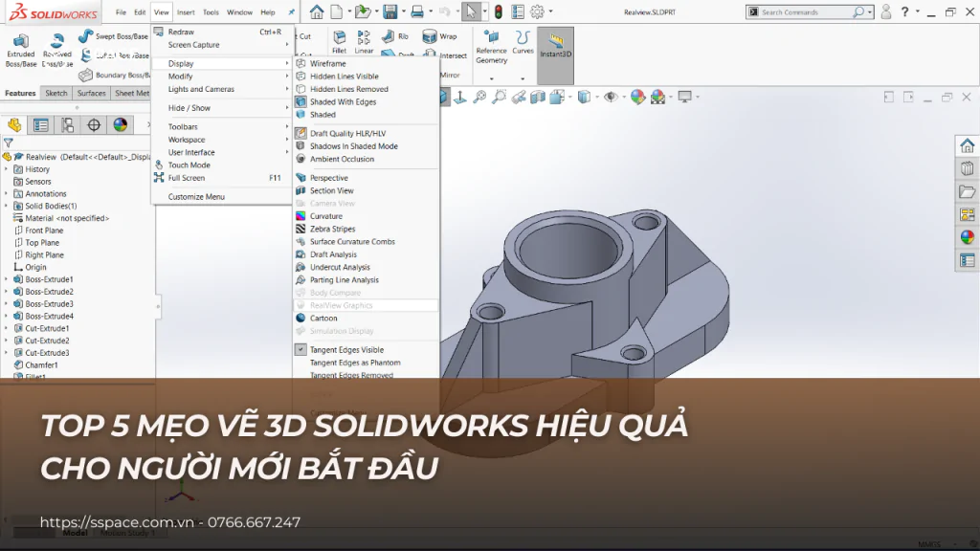Open the Help question mark dropdown
Screen dimensions: 980x551
(x=918, y=11)
